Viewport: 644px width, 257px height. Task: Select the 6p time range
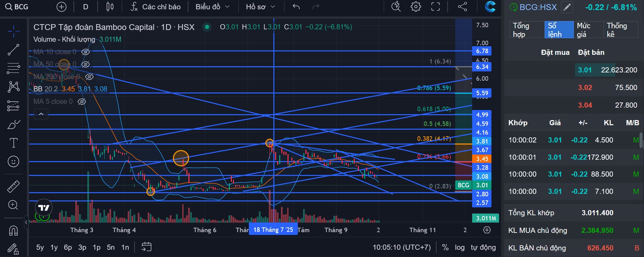click(68, 247)
